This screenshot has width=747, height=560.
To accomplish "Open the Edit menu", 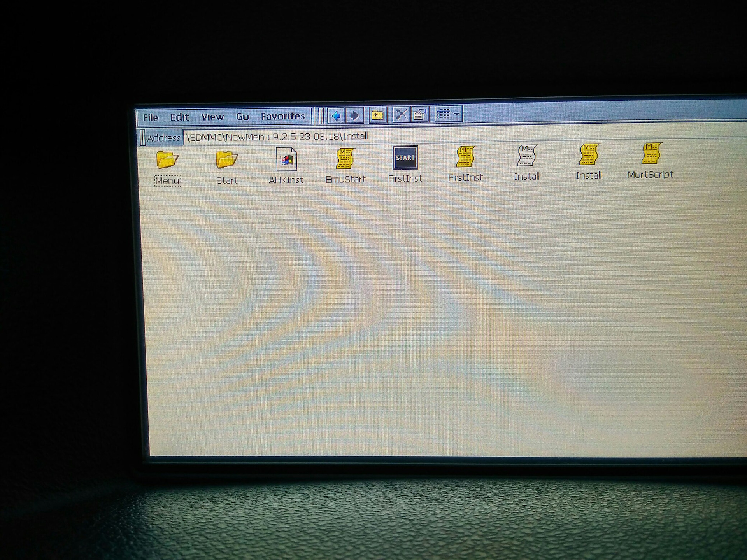I will [x=179, y=117].
